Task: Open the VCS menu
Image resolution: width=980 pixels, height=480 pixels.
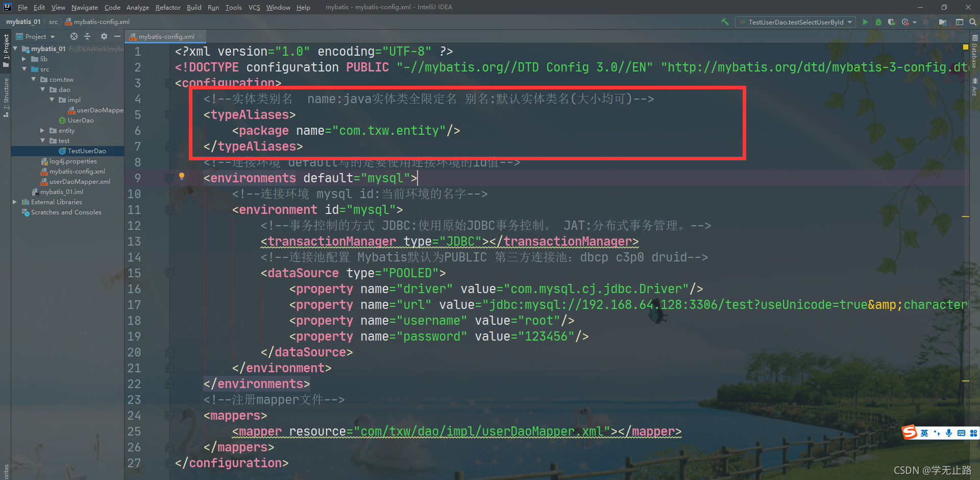Action: tap(254, 7)
